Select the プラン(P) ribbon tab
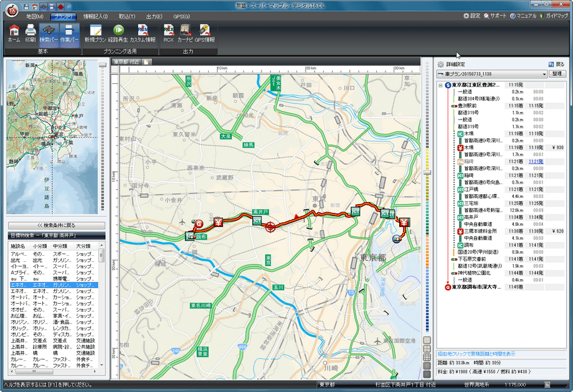Image resolution: width=573 pixels, height=392 pixels. (64, 16)
